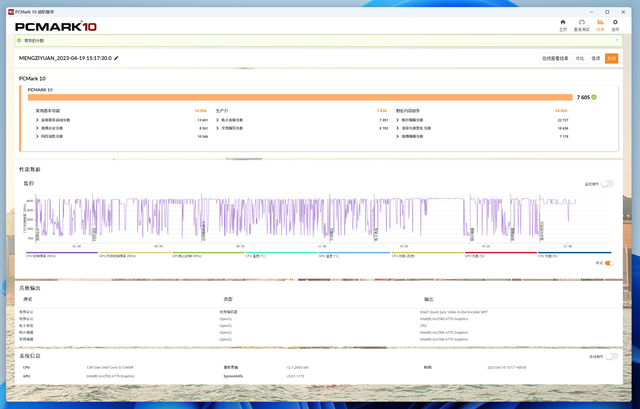
Task: Open the Benchmarks icon in navigation
Action: [x=582, y=24]
